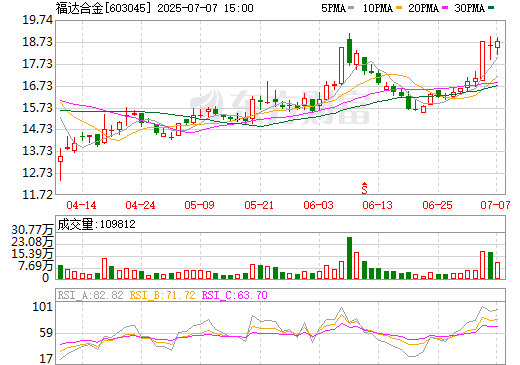Click the 04-14 date axis label
This screenshot has height=365, width=520.
pos(81,205)
